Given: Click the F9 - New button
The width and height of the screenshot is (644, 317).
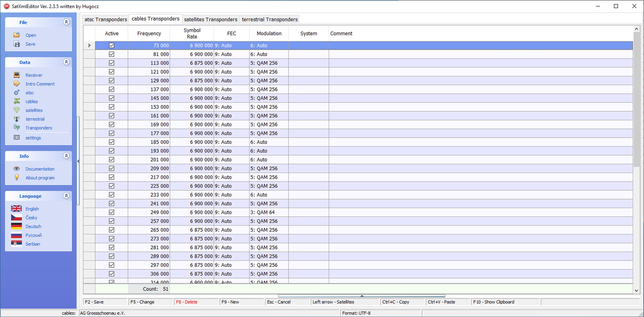Looking at the screenshot, I should click(242, 302).
